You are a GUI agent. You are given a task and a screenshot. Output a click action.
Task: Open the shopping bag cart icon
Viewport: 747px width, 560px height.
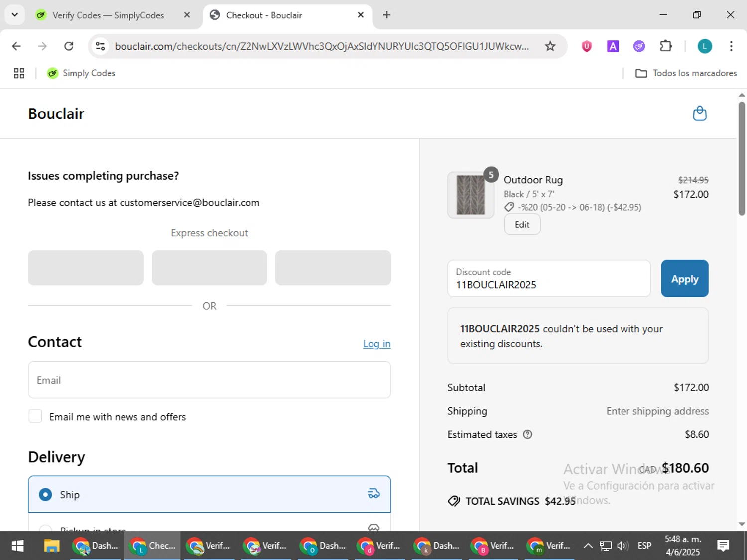(700, 113)
